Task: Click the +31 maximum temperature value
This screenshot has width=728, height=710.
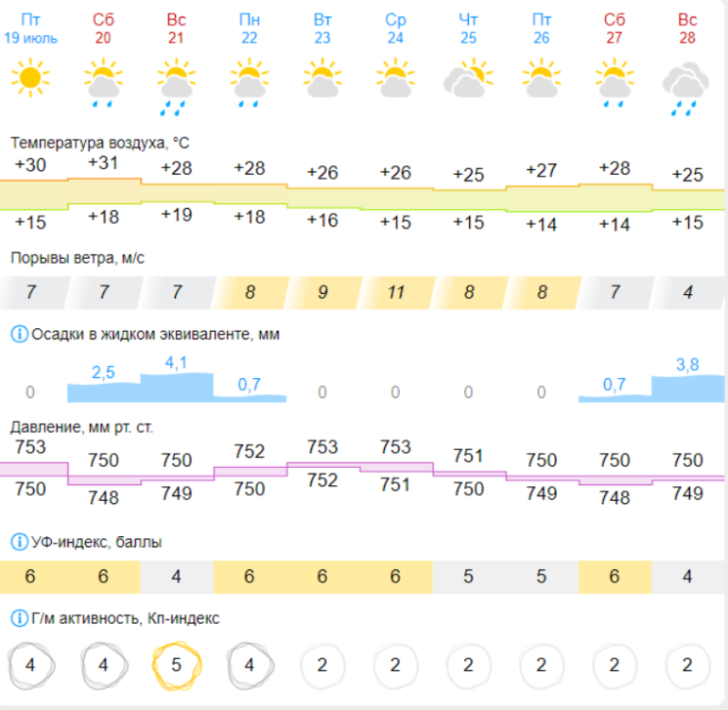Action: coord(103,163)
